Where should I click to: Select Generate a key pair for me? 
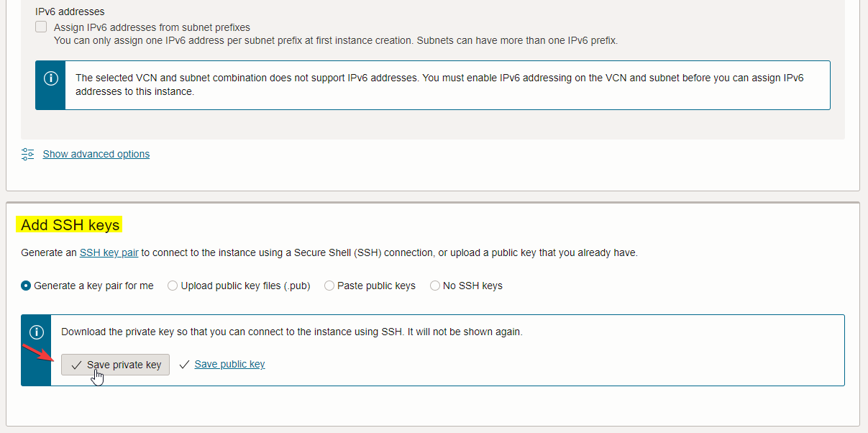[27, 286]
